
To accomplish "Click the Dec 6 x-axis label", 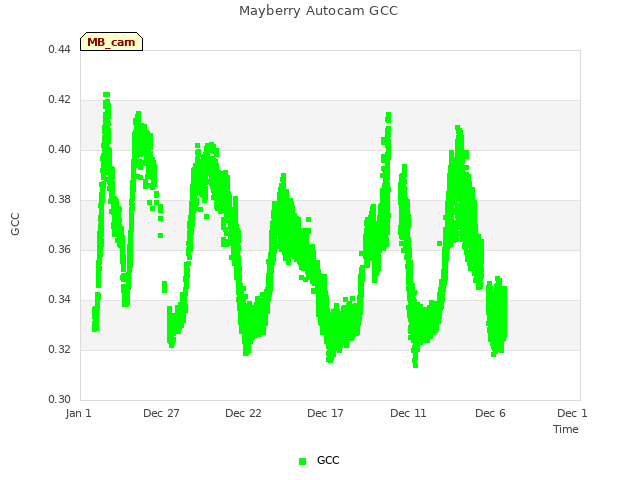I will click(490, 413).
